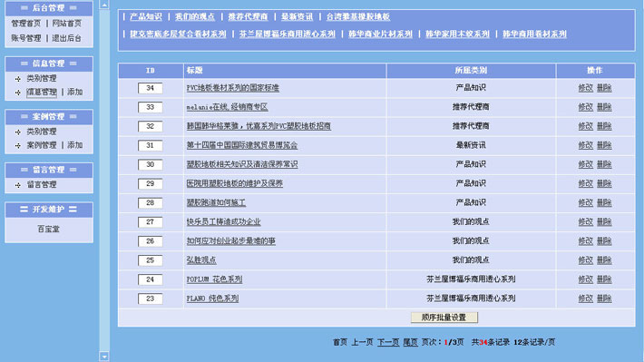This screenshot has height=362, width=644.
Task: Click 修改 for row ID 28
Action: (586, 203)
